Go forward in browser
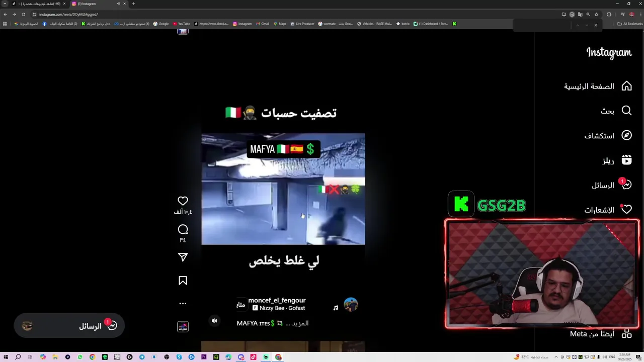The image size is (644, 362). 14,14
